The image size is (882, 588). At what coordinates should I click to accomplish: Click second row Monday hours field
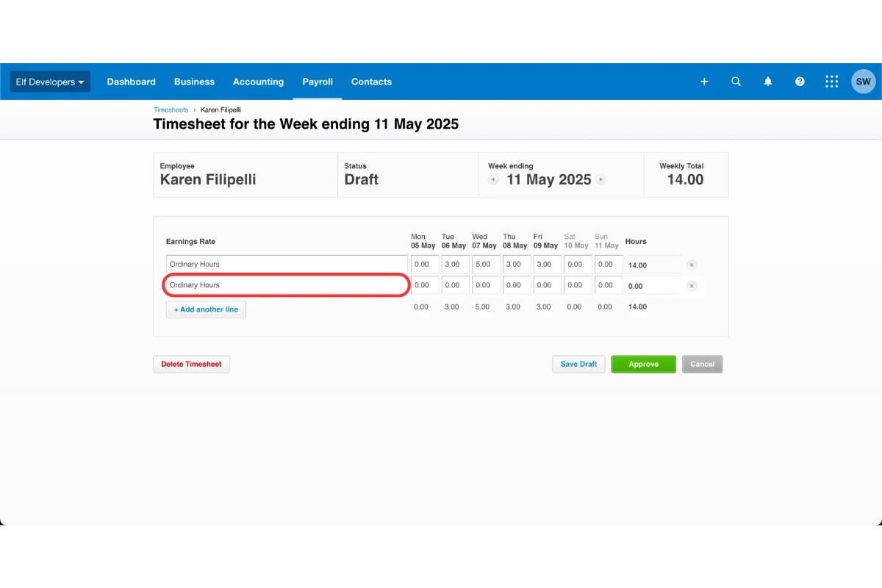[x=425, y=284]
